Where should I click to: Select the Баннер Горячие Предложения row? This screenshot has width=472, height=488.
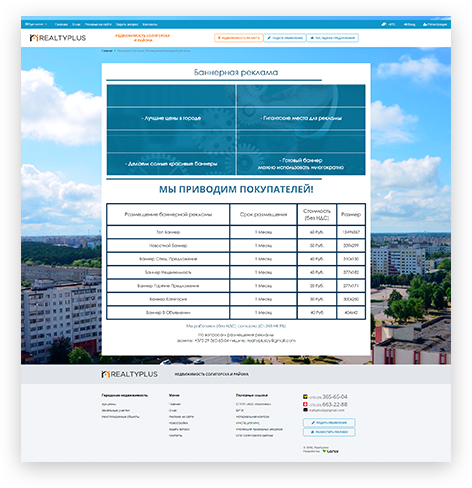tap(236, 286)
